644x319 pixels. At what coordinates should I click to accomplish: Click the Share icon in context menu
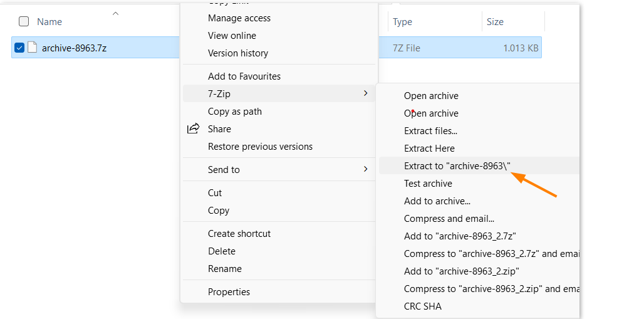(x=193, y=129)
